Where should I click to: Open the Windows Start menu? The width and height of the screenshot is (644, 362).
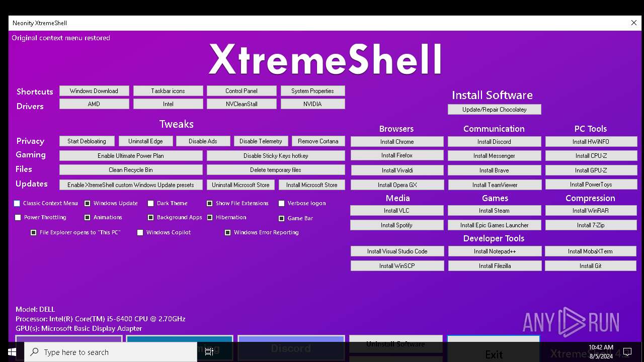[11, 352]
